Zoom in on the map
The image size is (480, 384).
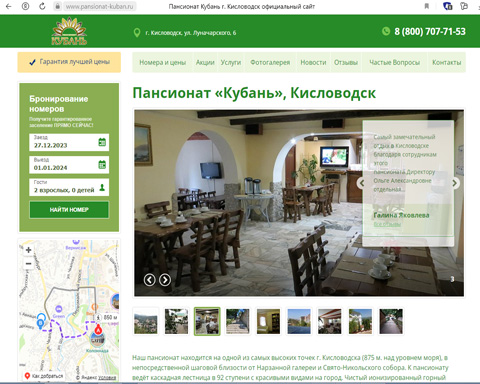click(x=28, y=250)
